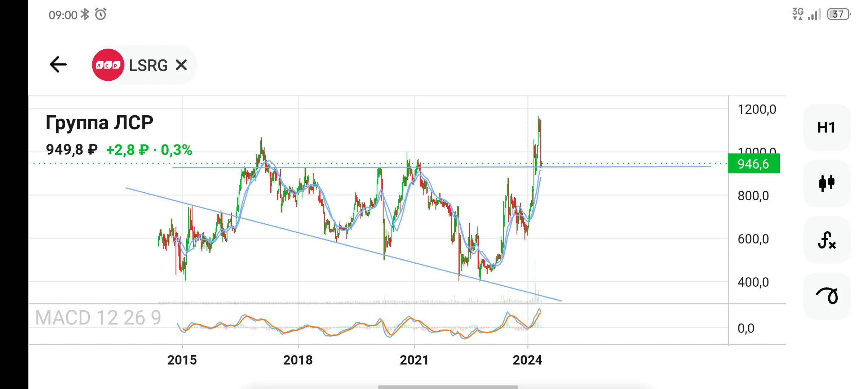This screenshot has width=868, height=389.
Task: Tap the 949,8 ₽ price value
Action: tap(72, 149)
